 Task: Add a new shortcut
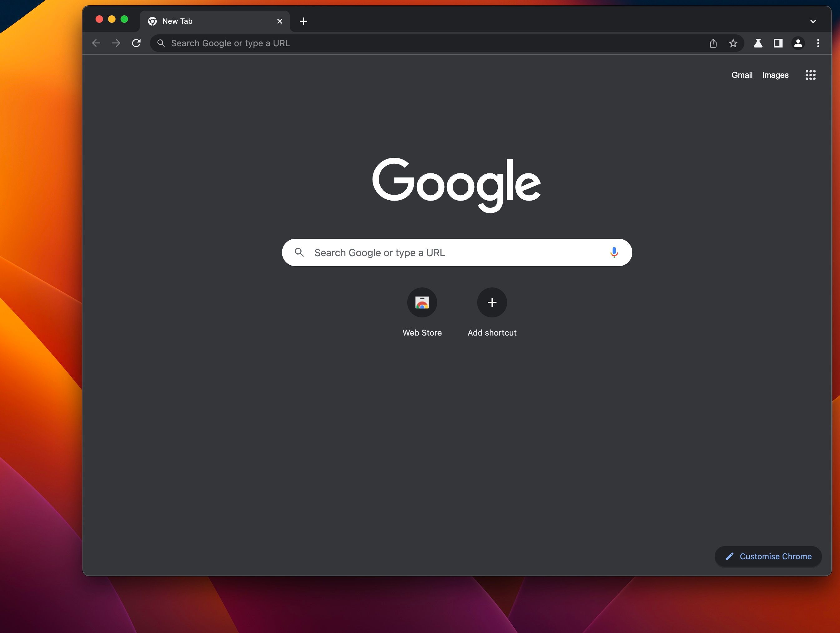point(492,302)
